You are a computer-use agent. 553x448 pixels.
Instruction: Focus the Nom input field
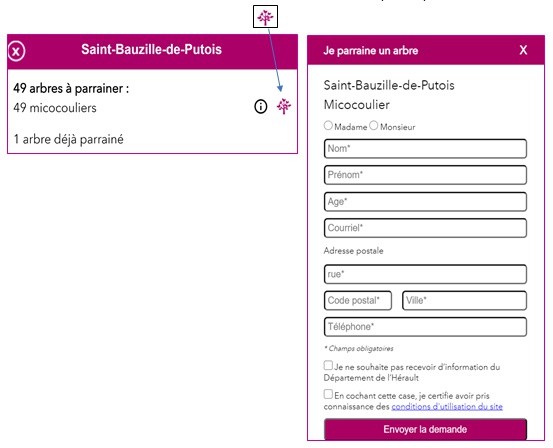pos(425,149)
